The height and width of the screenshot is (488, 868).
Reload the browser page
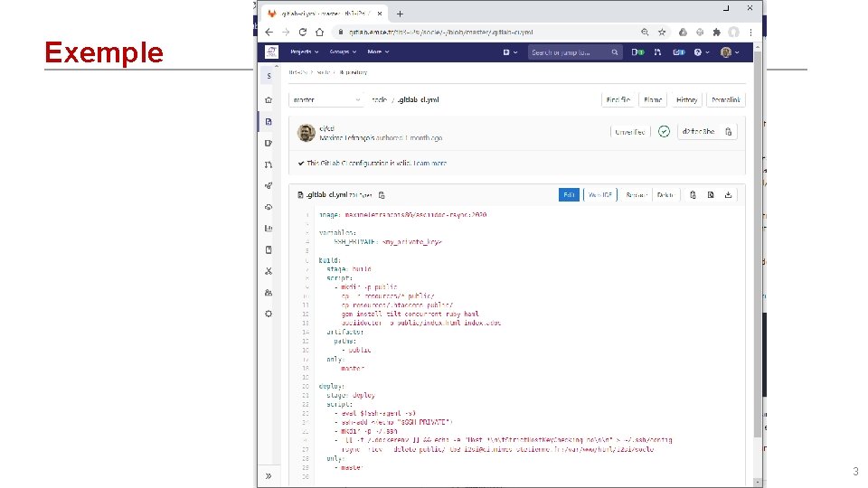(303, 33)
